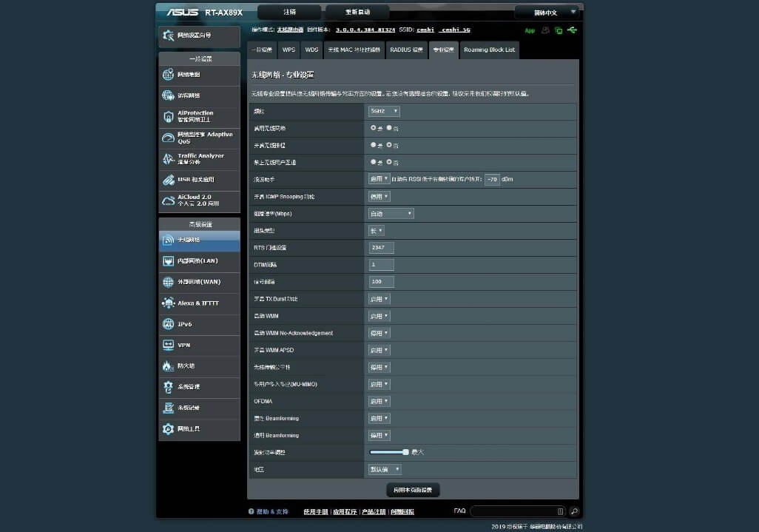759x532 pixels.
Task: Select first radio option for 启用无线网络
Action: click(374, 128)
